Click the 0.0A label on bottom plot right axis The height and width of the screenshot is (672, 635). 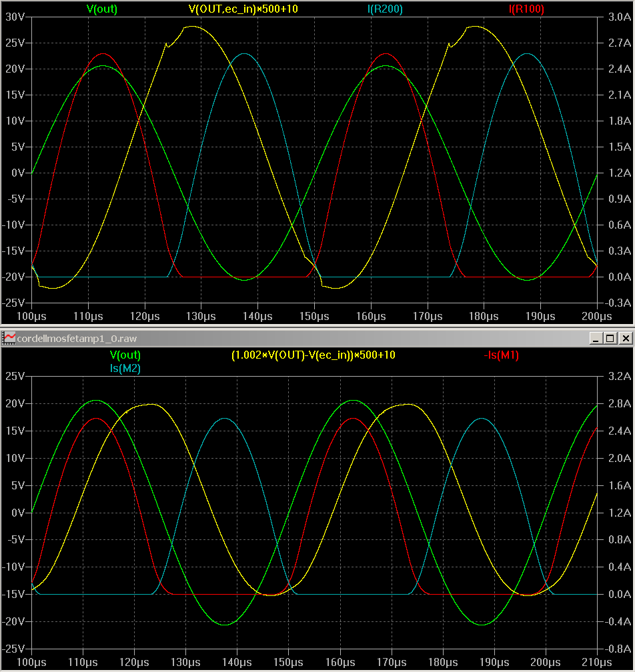[620, 594]
